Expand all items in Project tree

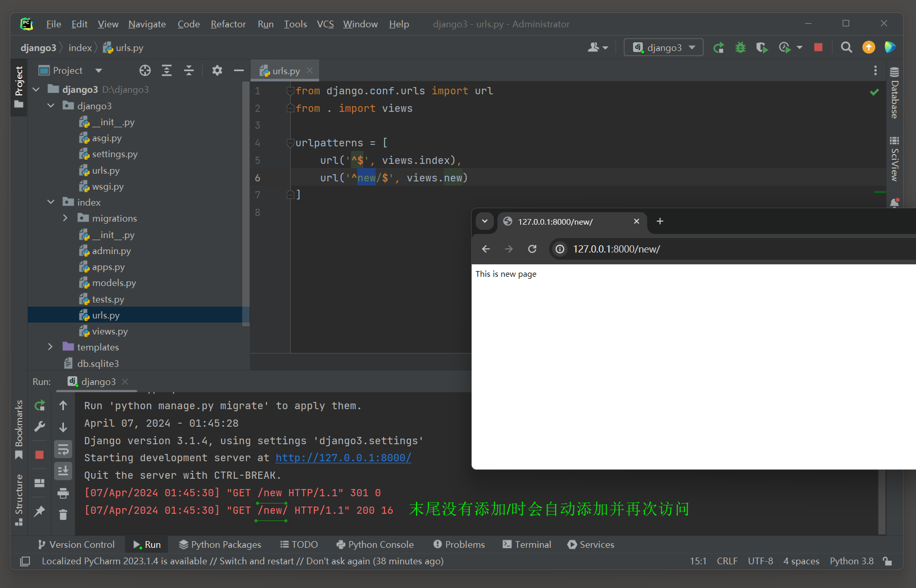166,71
